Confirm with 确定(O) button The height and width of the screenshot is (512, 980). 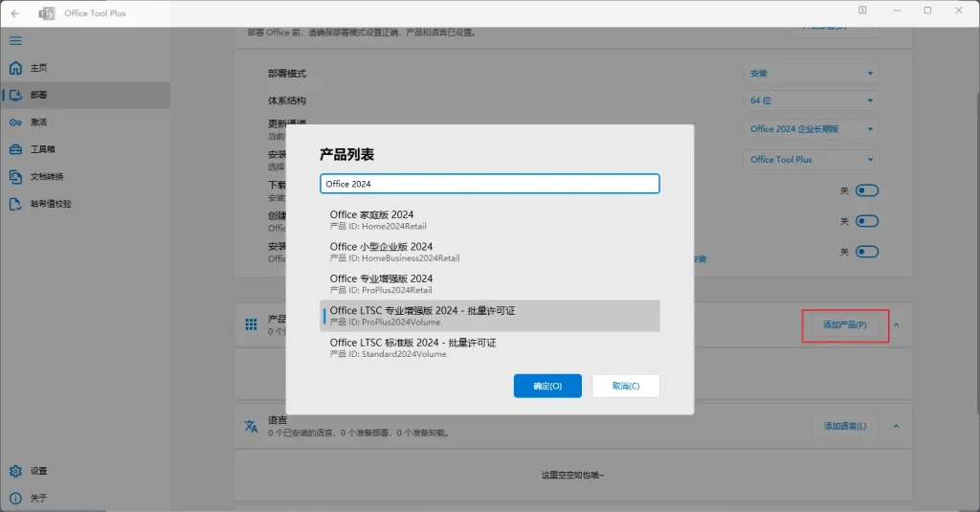pos(547,386)
